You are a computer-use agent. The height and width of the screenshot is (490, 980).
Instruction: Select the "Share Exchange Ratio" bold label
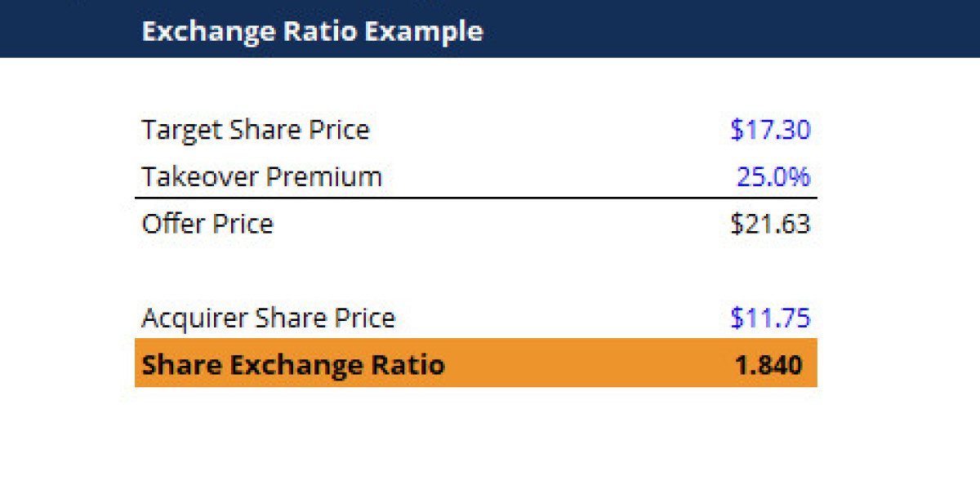(x=292, y=364)
